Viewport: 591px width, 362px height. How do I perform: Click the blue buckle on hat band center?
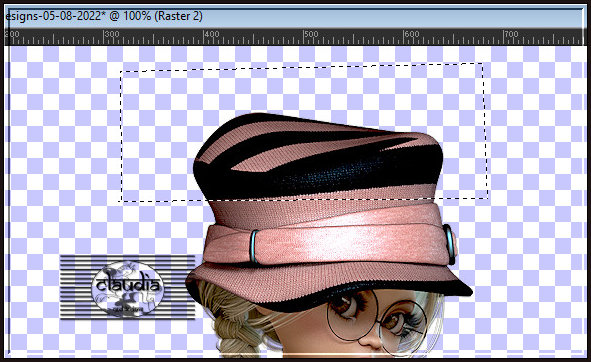click(255, 246)
